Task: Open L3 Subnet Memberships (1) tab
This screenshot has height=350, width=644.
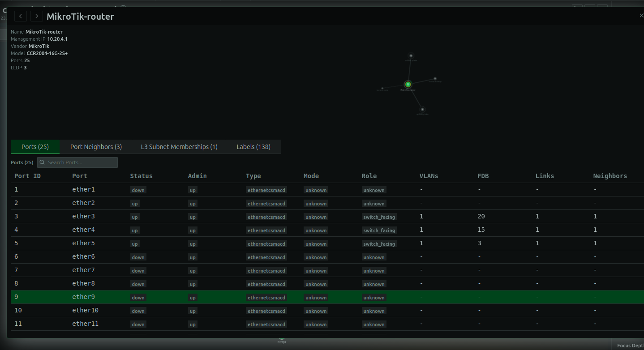Action: coord(179,147)
